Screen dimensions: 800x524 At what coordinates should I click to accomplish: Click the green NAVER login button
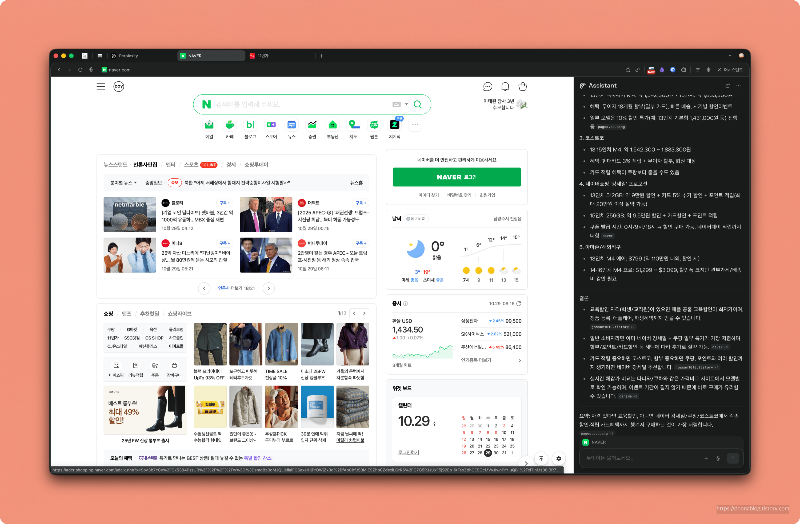(457, 177)
